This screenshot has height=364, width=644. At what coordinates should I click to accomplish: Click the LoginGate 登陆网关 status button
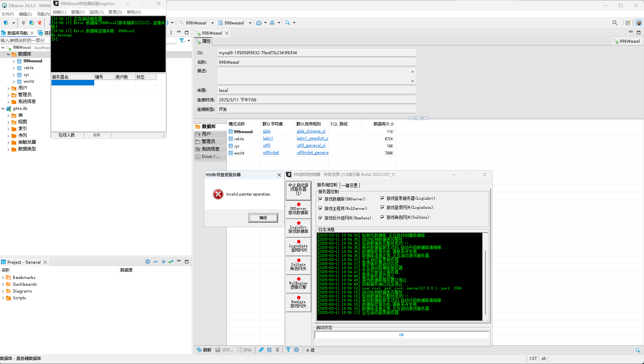[x=298, y=246]
